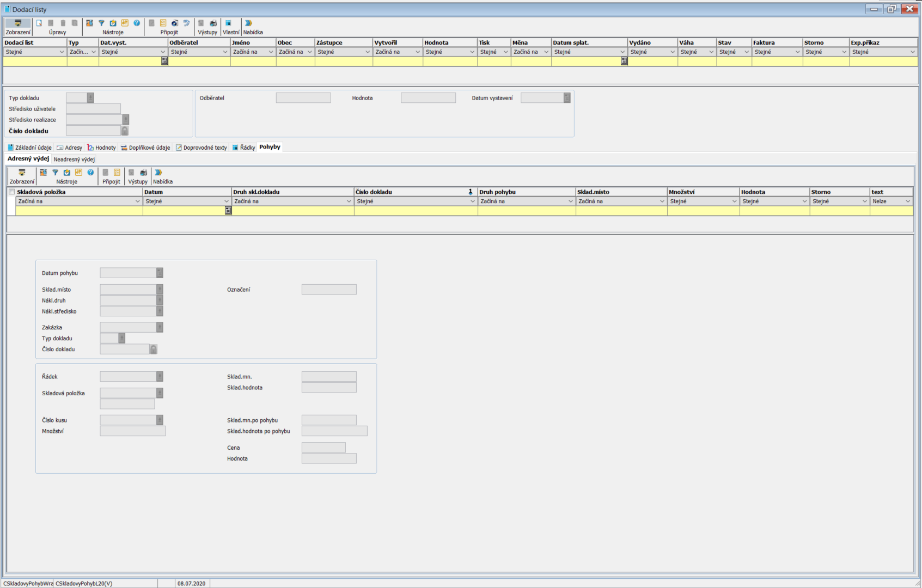Click the filter funnel icon in the top toolbar
922x588 pixels.
[101, 23]
